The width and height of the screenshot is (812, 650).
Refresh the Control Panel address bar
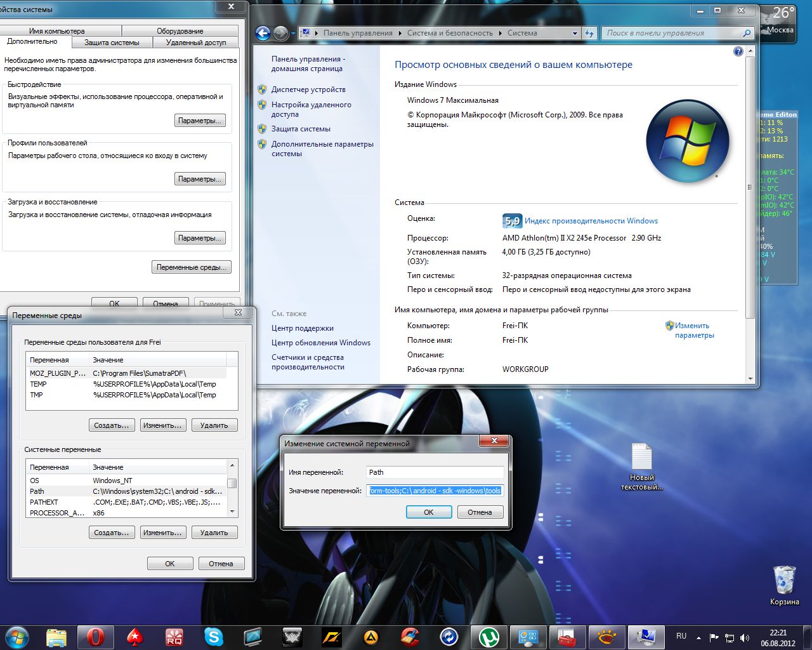[x=590, y=33]
